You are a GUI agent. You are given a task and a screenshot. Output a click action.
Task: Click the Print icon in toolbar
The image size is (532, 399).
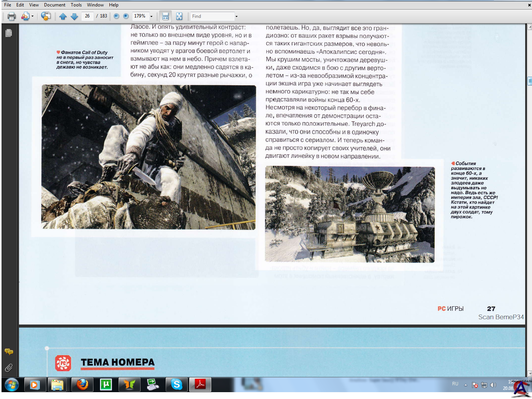(11, 16)
